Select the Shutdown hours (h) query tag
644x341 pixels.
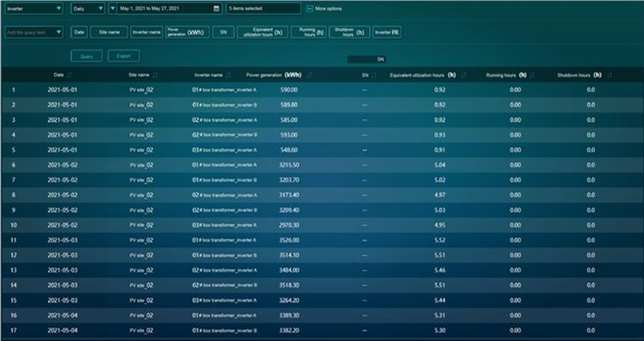click(x=349, y=33)
